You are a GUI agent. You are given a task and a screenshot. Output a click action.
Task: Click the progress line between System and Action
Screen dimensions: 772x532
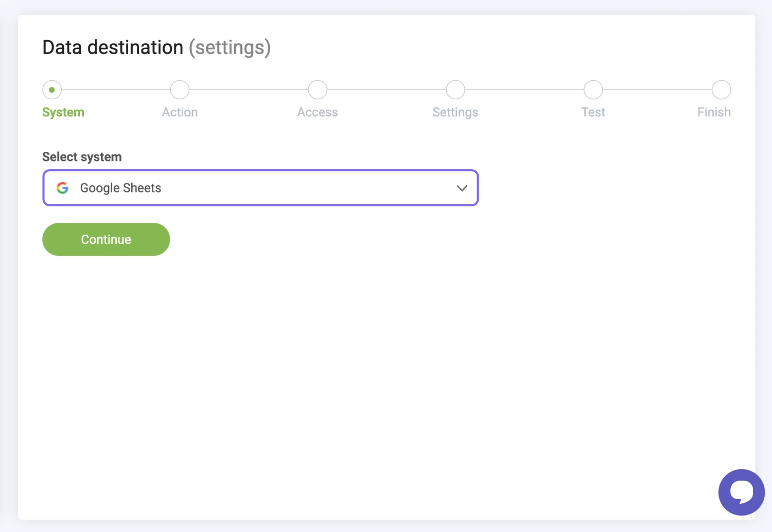point(116,90)
